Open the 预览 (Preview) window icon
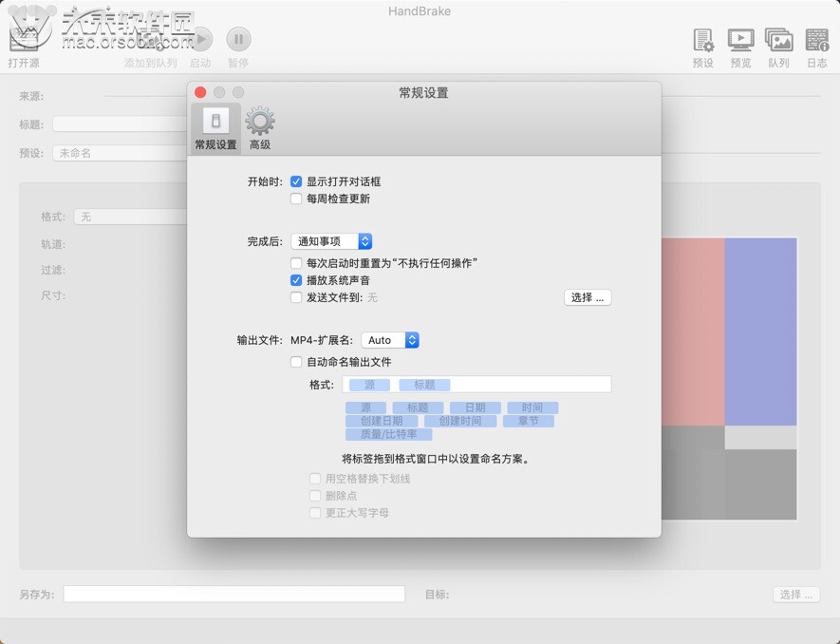The height and width of the screenshot is (644, 840). pyautogui.click(x=740, y=39)
